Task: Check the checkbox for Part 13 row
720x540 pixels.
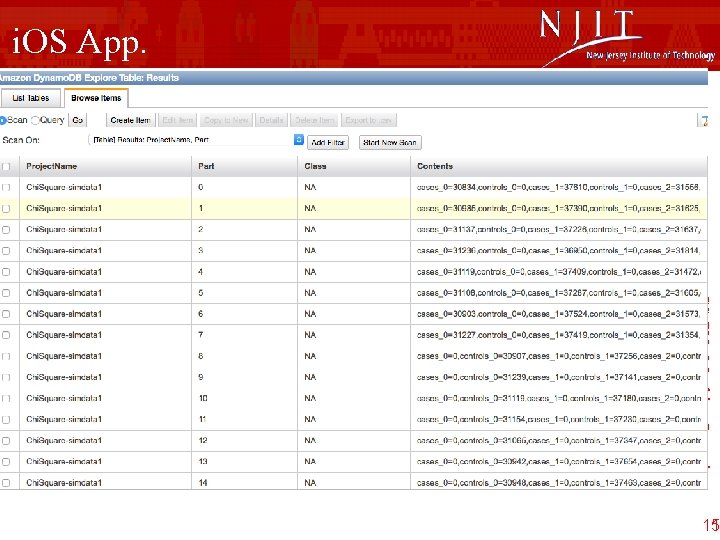Action: [6, 462]
